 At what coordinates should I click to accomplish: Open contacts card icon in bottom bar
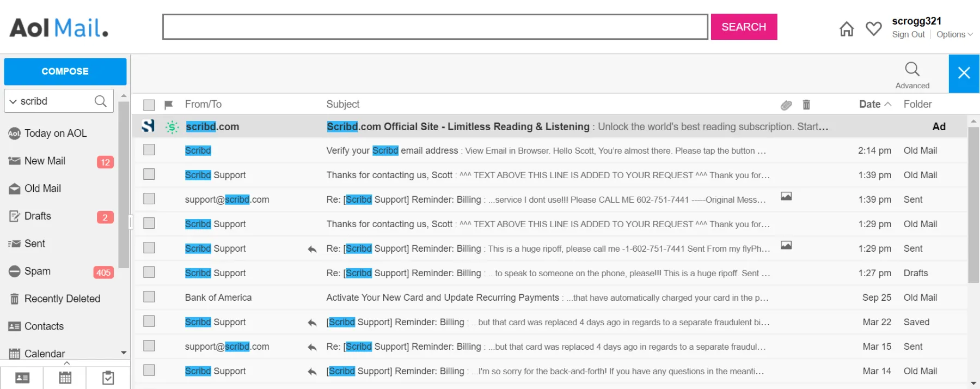tap(22, 378)
